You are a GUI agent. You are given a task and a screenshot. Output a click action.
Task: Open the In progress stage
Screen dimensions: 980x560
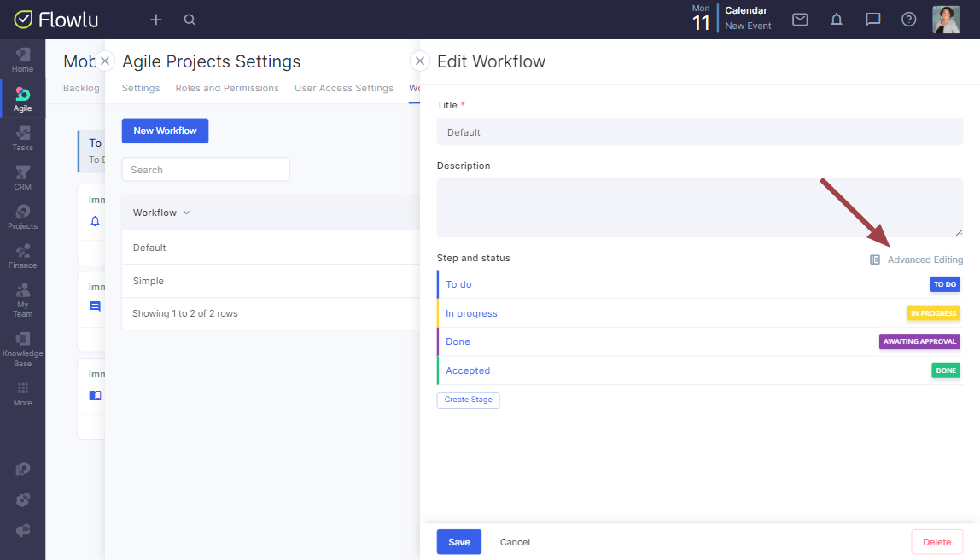click(x=471, y=313)
